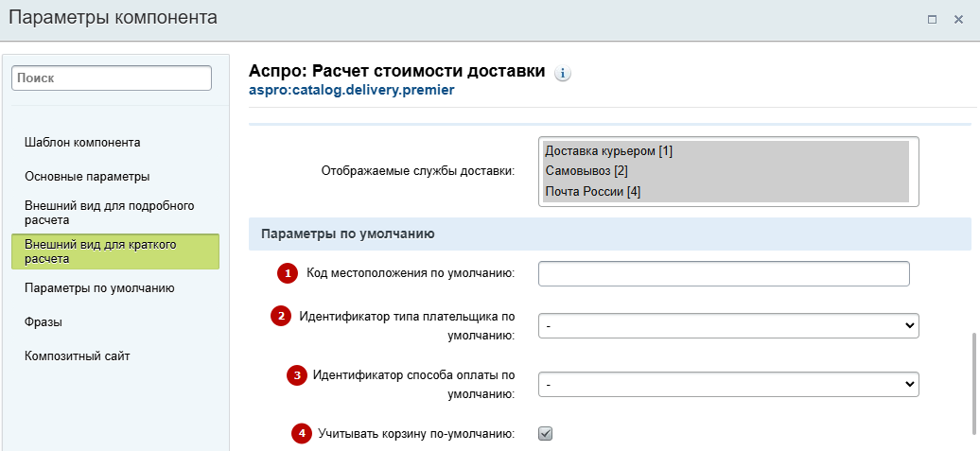Open the payer type identifier dropdown
The image size is (980, 451).
[728, 325]
